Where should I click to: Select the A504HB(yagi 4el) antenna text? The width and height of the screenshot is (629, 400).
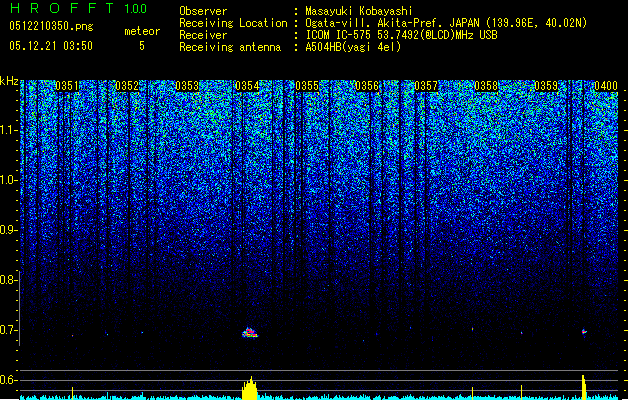click(x=353, y=47)
